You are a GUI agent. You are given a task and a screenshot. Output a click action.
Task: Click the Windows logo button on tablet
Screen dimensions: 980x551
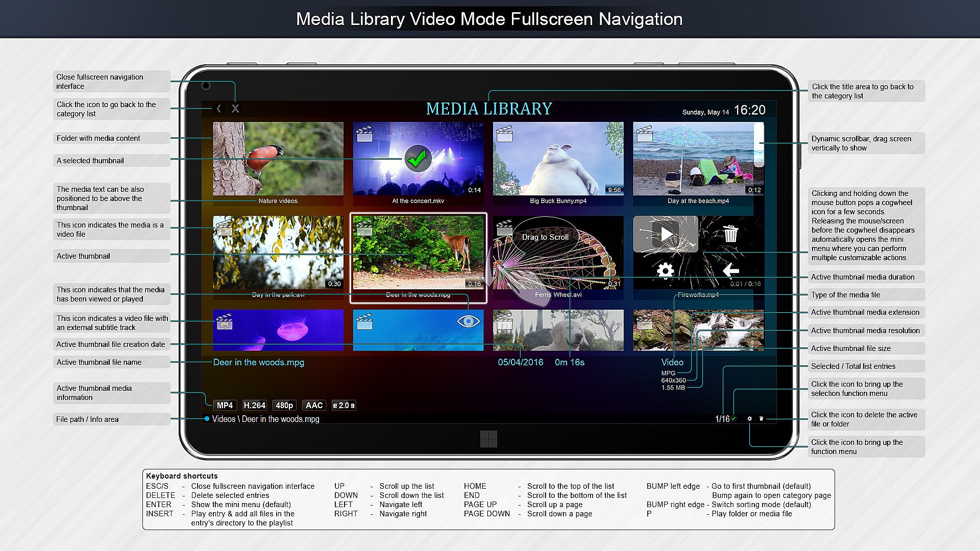pyautogui.click(x=488, y=439)
